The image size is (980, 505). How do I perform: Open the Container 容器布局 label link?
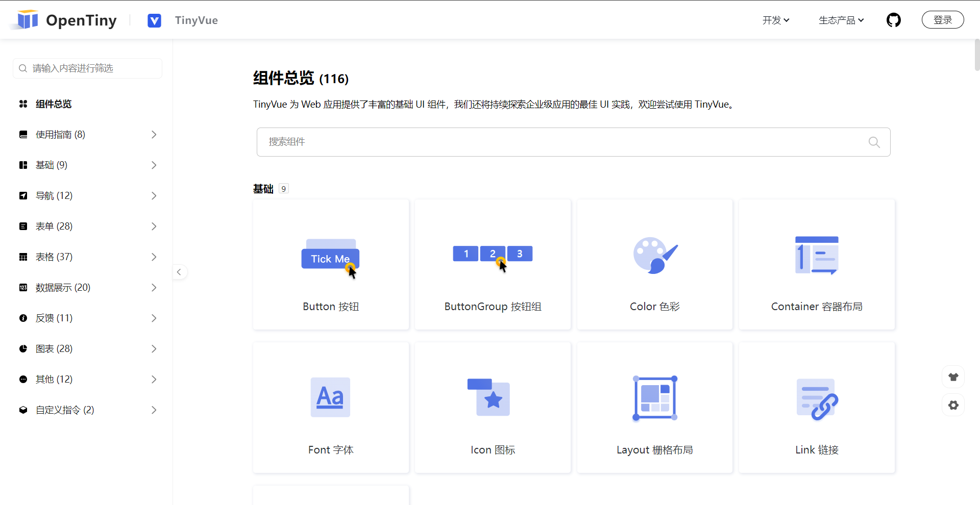coord(817,307)
